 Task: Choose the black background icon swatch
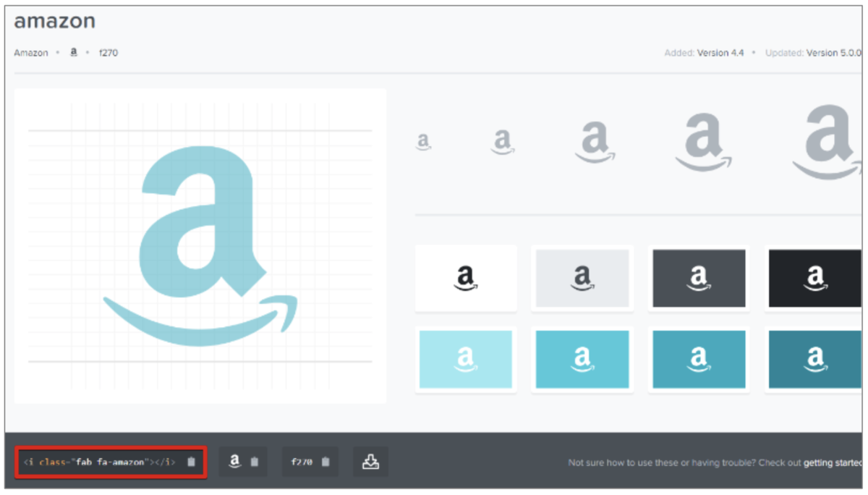tap(814, 278)
